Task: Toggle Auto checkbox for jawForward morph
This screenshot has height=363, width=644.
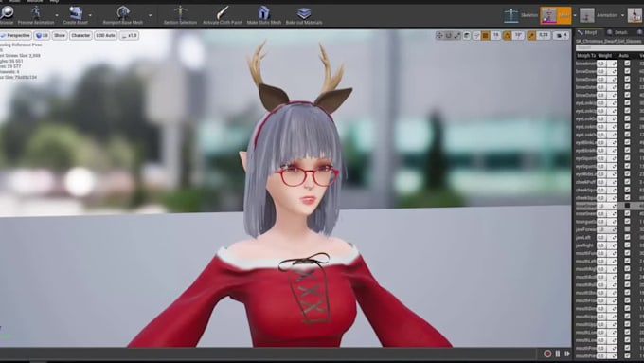Action: point(627,229)
